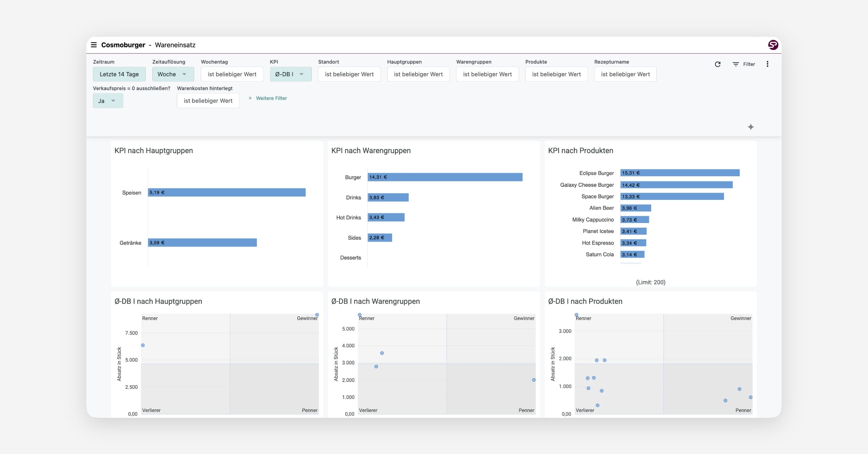Open the hamburger menu next to Cosmoburger

[x=94, y=45]
